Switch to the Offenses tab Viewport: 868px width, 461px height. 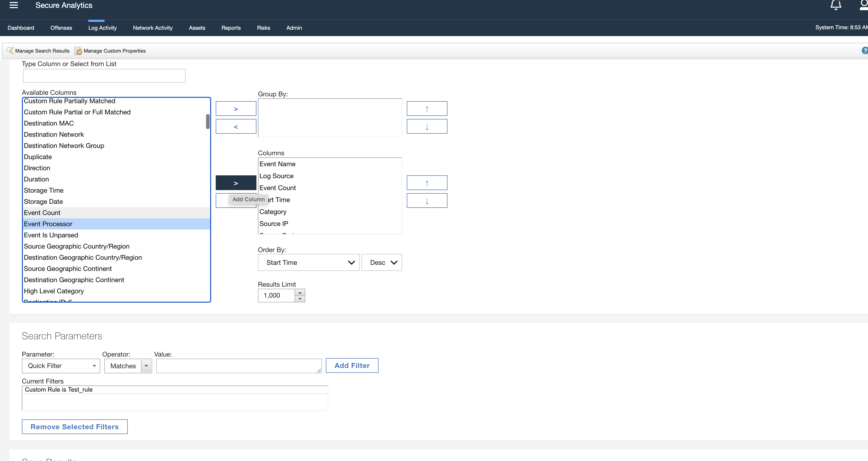point(61,28)
